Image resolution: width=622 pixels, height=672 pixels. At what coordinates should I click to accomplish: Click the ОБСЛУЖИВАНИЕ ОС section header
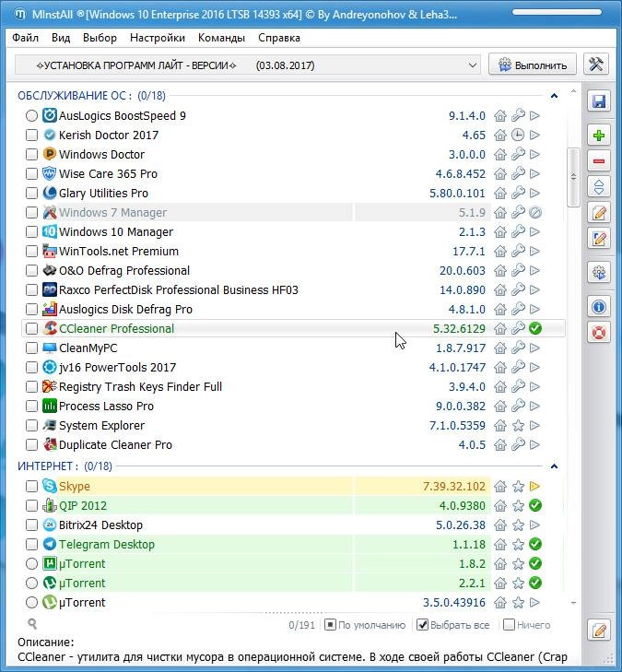(91, 96)
